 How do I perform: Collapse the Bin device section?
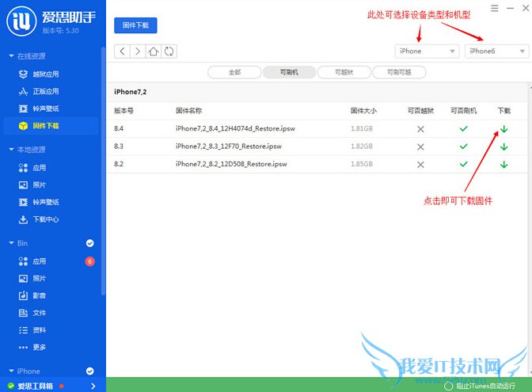click(11, 243)
